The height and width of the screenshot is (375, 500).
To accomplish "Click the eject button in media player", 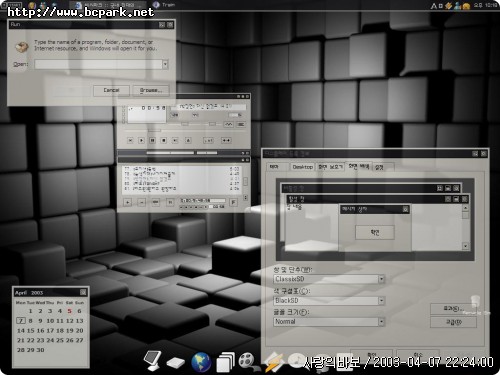I will [188, 141].
